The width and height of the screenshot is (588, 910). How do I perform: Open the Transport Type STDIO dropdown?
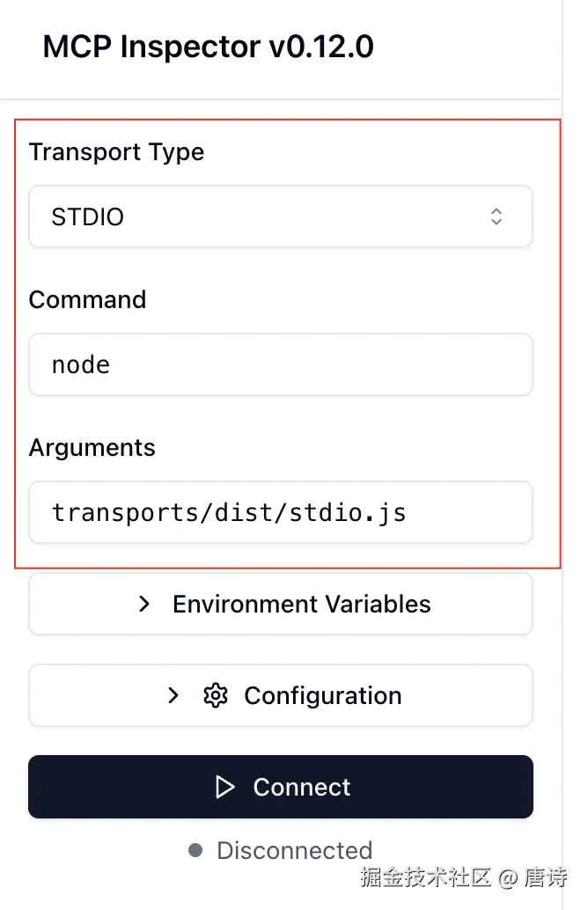pyautogui.click(x=280, y=216)
